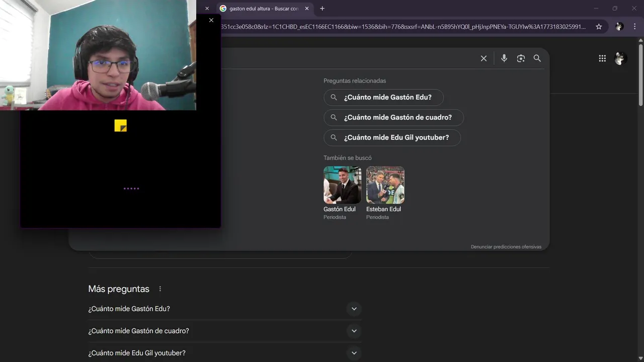Open the Chrome three-dot menu

(x=635, y=27)
